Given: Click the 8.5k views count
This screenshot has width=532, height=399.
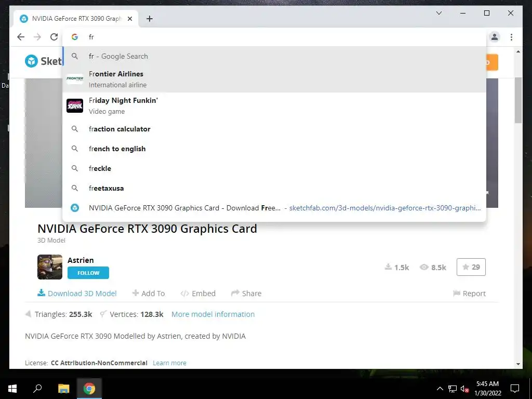Looking at the screenshot, I should coord(433,268).
